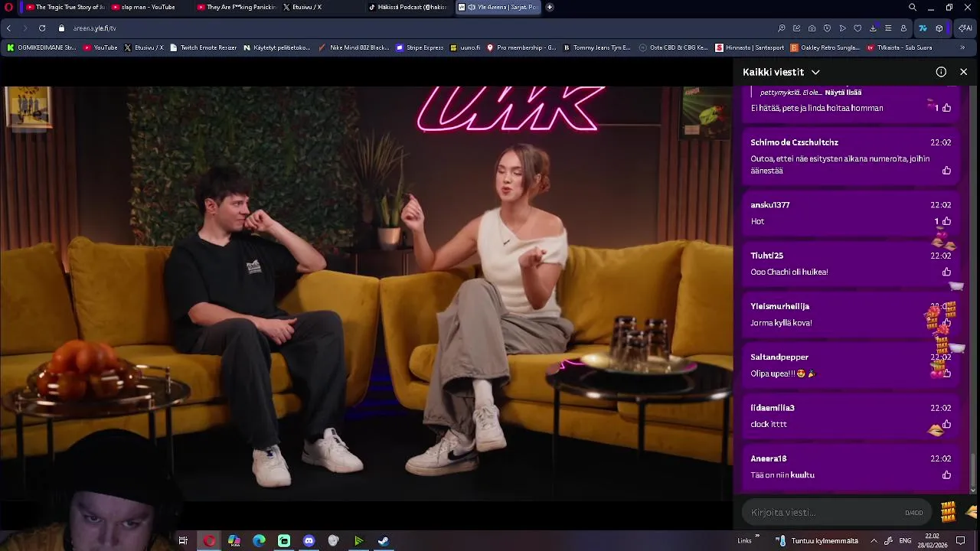Show more bookmarks via double chevron
Image resolution: width=980 pixels, height=551 pixels.
(962, 47)
